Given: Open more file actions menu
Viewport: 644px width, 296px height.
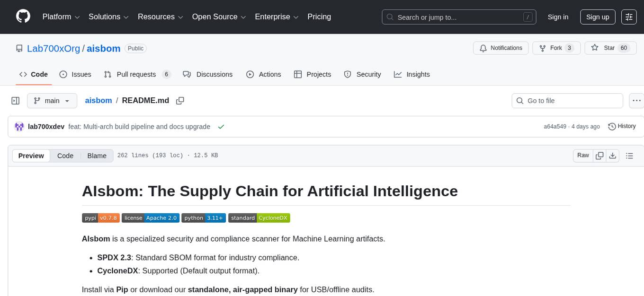Looking at the screenshot, I should point(636,101).
